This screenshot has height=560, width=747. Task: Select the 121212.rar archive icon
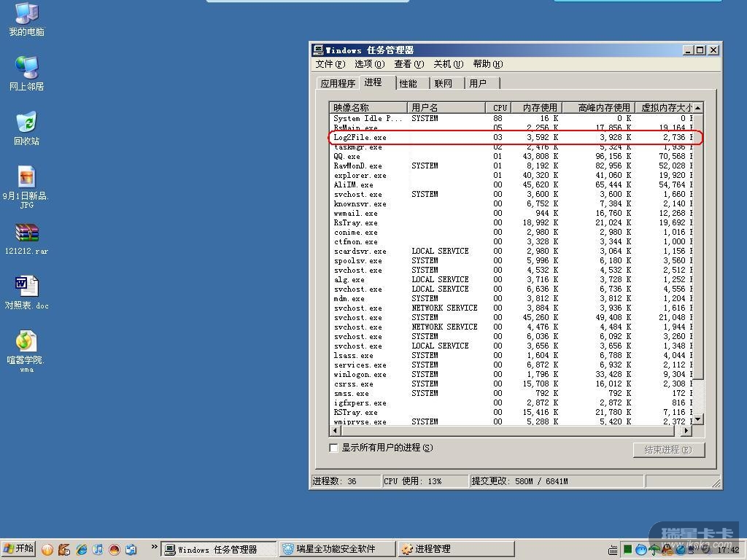point(26,233)
